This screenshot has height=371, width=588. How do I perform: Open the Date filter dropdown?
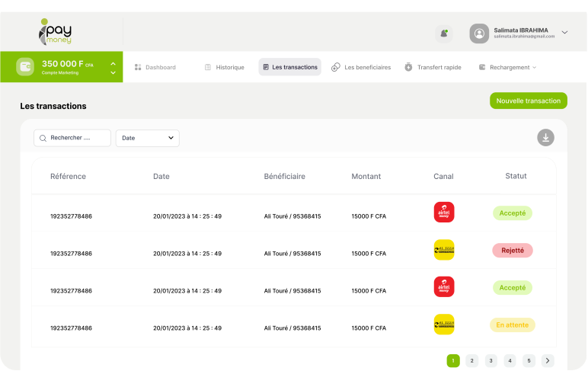click(147, 138)
